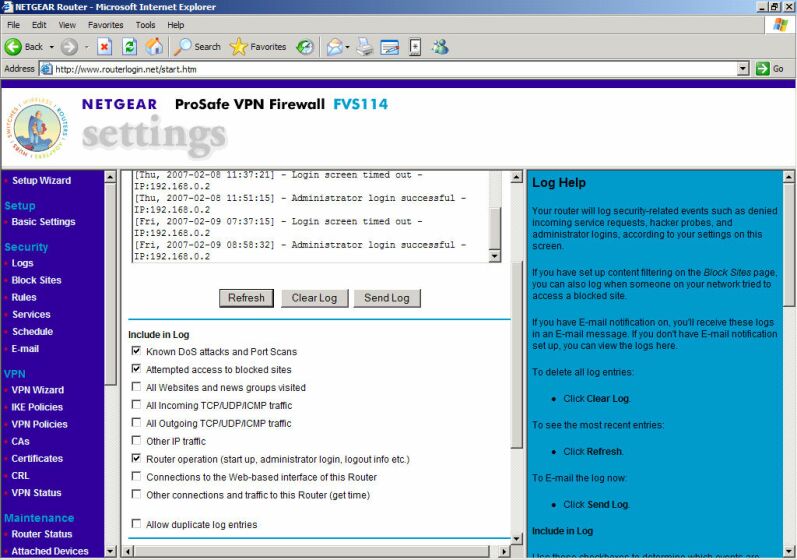Click horizontal scrollbar right arrow
This screenshot has width=797, height=560.
pos(504,551)
